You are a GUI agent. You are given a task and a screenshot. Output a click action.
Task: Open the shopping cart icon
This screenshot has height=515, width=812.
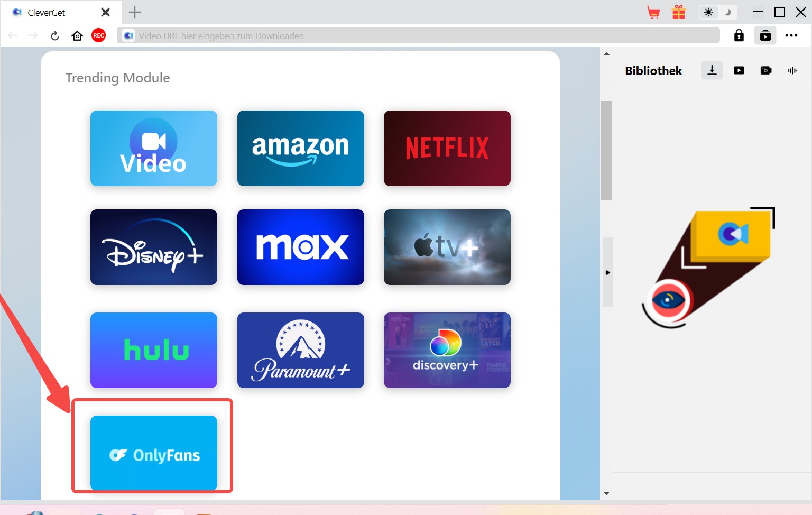tap(653, 12)
